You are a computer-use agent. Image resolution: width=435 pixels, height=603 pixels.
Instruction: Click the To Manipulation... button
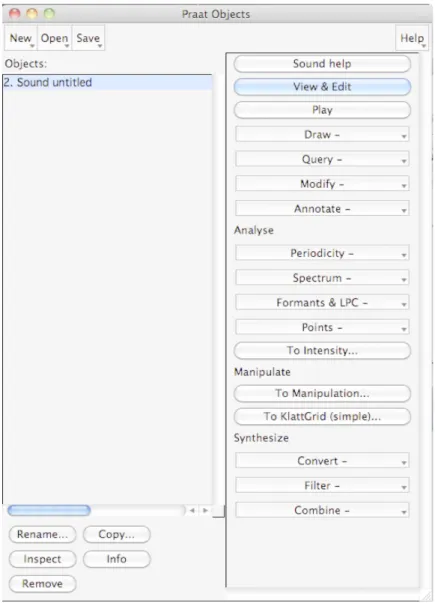pyautogui.click(x=322, y=393)
